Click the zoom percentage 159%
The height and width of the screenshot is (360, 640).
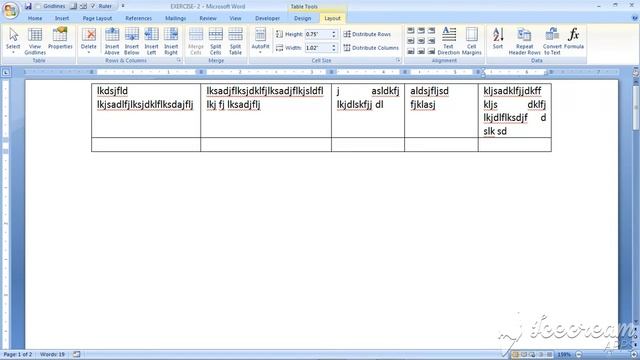564,355
